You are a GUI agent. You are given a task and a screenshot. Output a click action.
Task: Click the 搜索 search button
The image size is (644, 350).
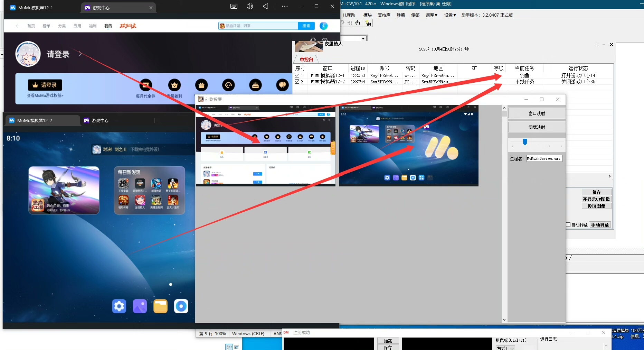(x=306, y=26)
